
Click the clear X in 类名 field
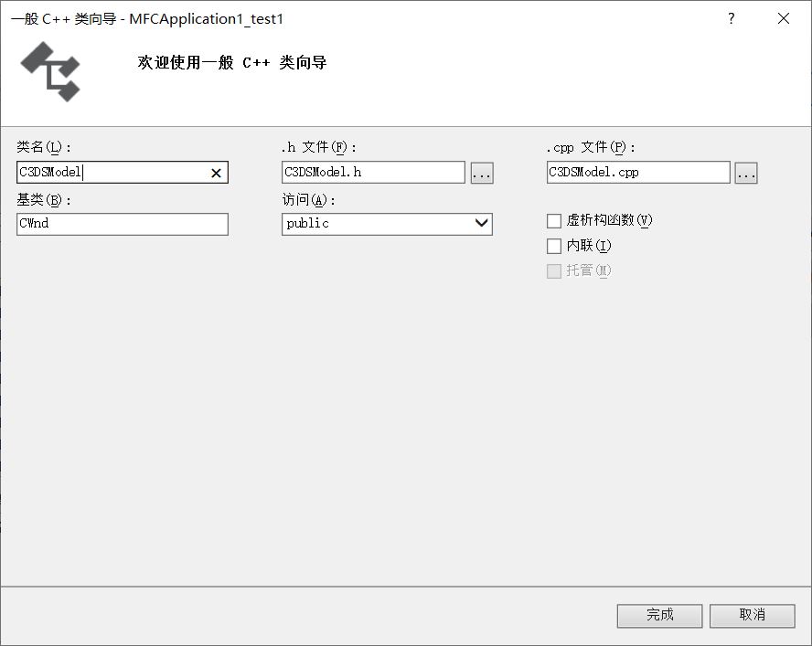click(216, 173)
